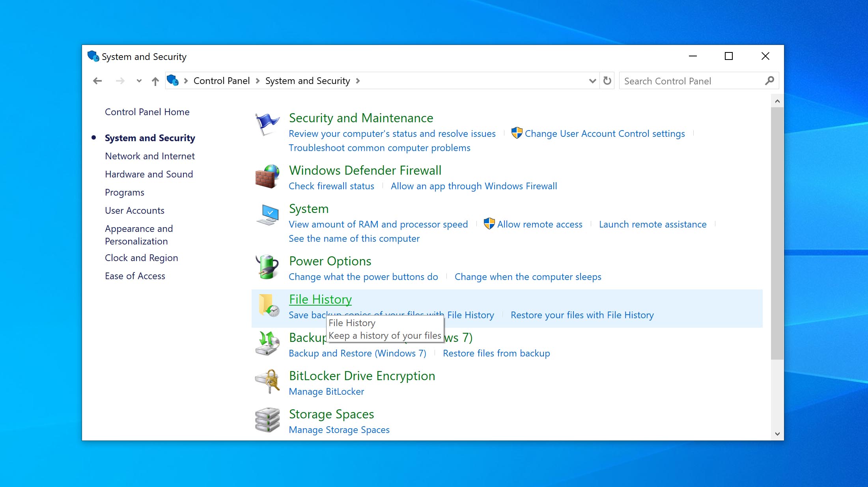Viewport: 868px width, 487px height.
Task: Click Launch remote assistance
Action: [x=653, y=224]
